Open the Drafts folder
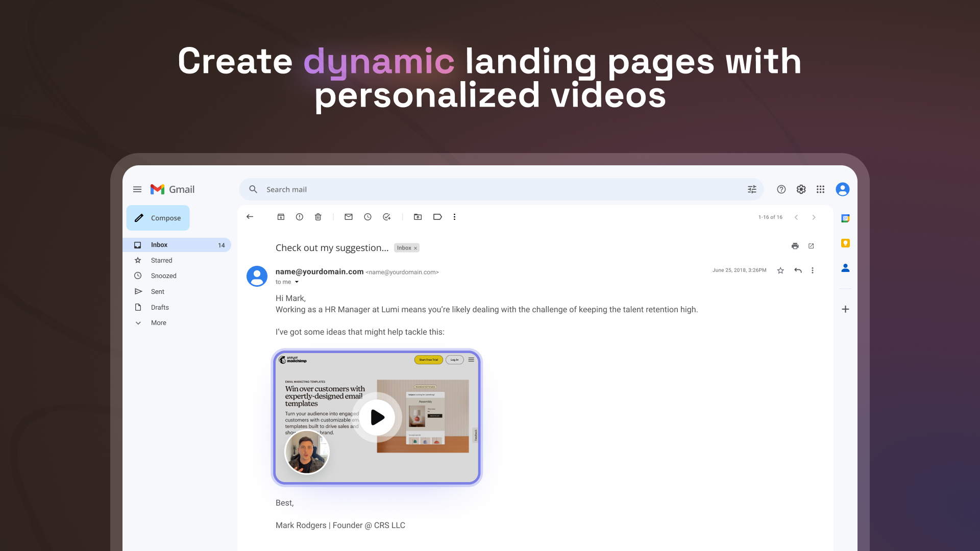This screenshot has width=980, height=551. coord(159,307)
